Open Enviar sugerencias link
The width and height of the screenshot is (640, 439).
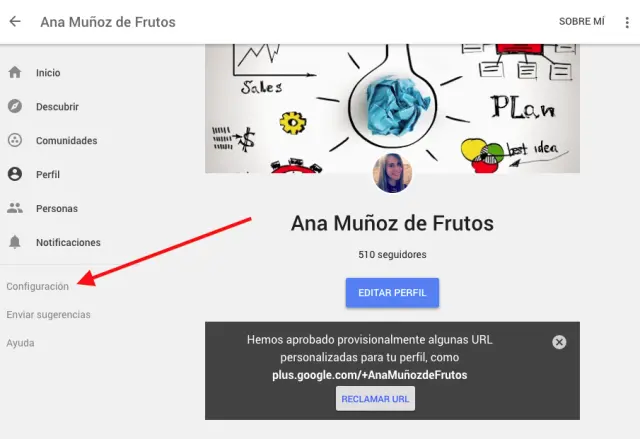click(x=49, y=315)
